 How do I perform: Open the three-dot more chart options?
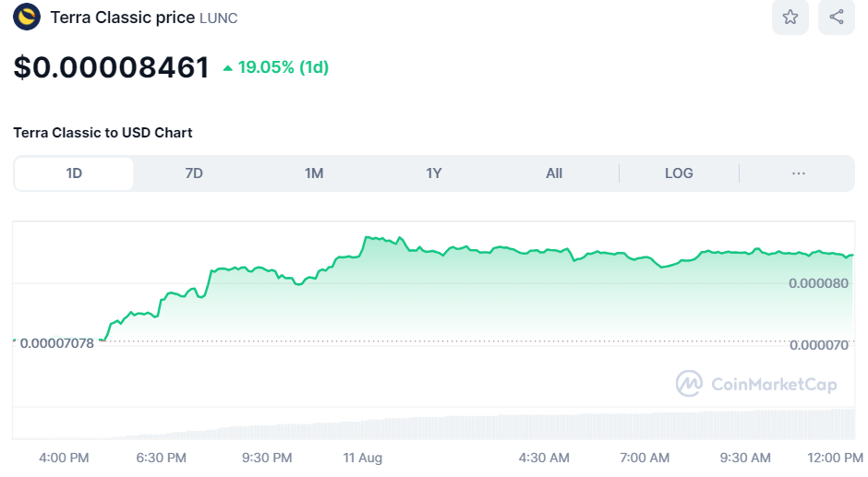pos(798,173)
